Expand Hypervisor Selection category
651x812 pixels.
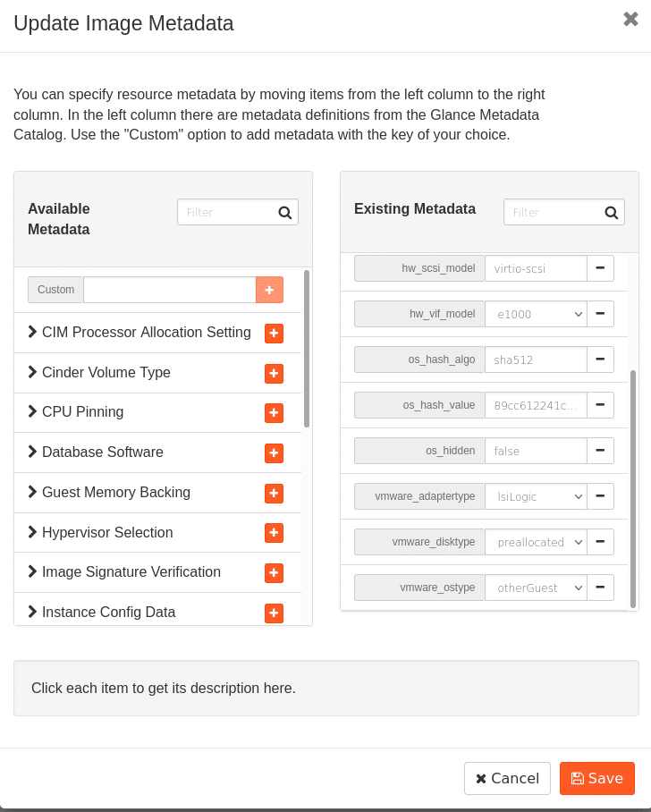coord(33,532)
